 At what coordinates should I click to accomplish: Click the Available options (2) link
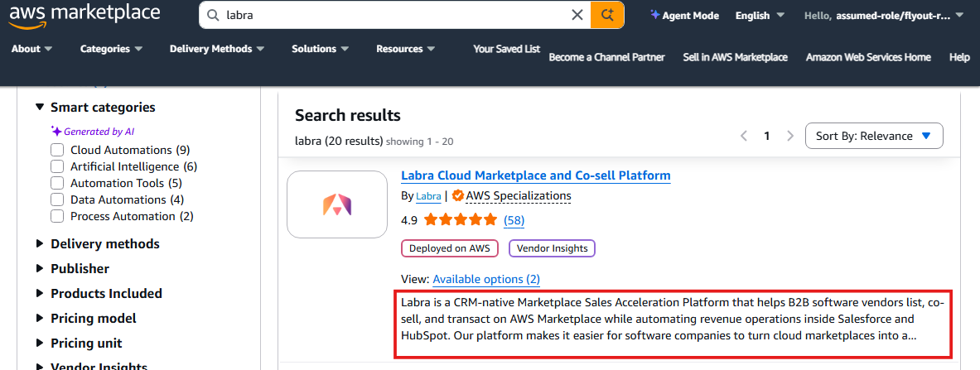pos(486,280)
